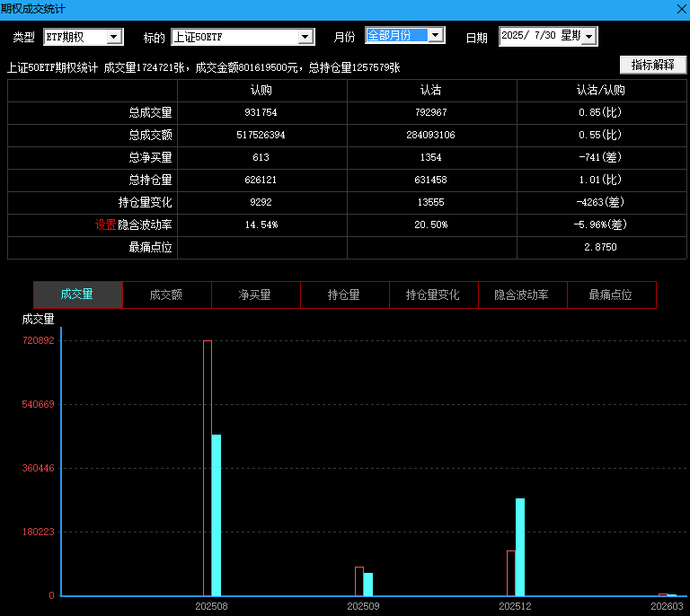Image resolution: width=690 pixels, height=616 pixels.
Task: Click the difference value -4263(差)
Action: (600, 202)
